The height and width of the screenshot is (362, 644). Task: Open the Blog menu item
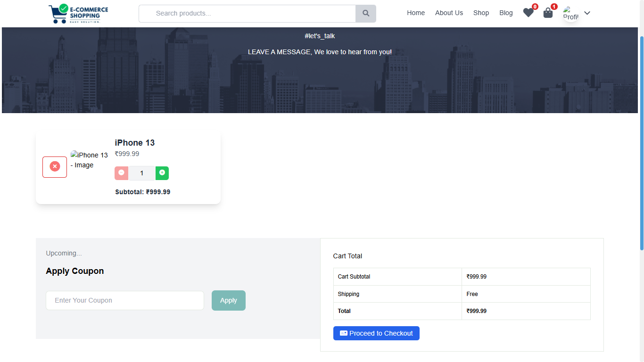tap(506, 13)
